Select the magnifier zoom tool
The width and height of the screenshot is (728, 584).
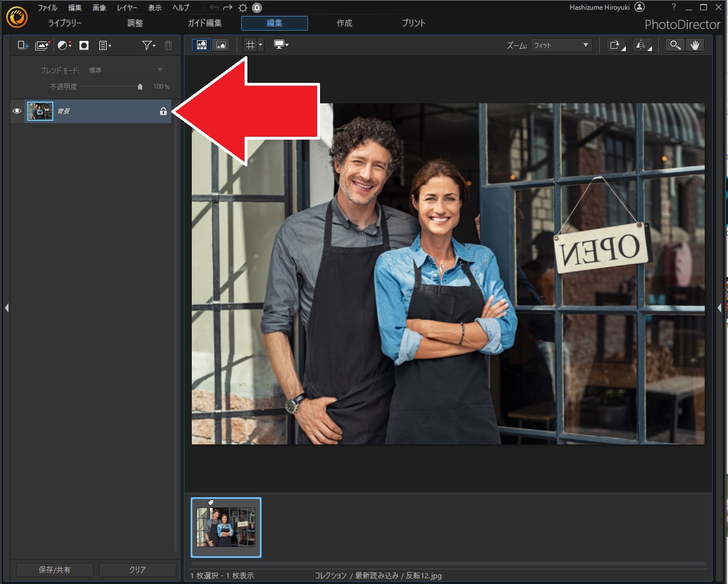675,45
